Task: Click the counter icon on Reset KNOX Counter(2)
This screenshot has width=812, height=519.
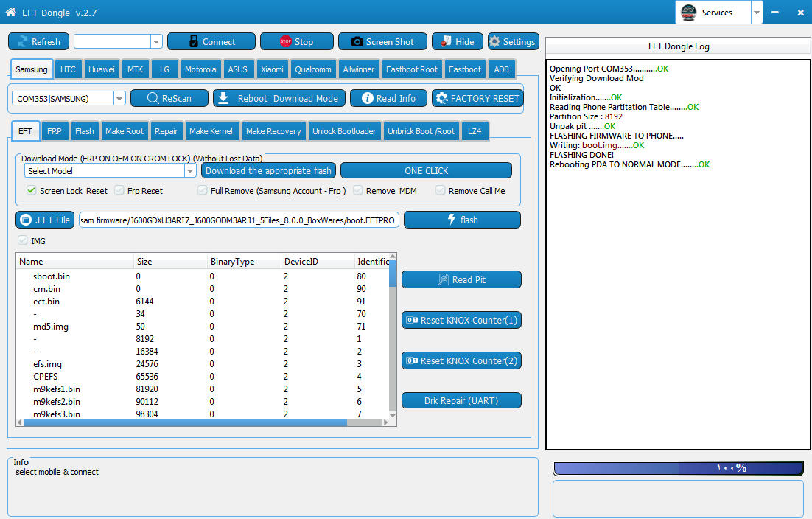Action: point(412,360)
